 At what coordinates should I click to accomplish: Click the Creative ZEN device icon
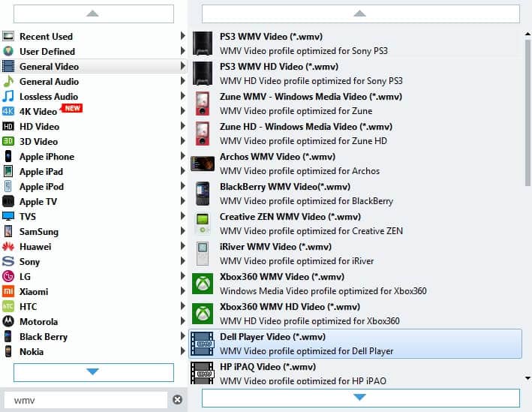(203, 224)
